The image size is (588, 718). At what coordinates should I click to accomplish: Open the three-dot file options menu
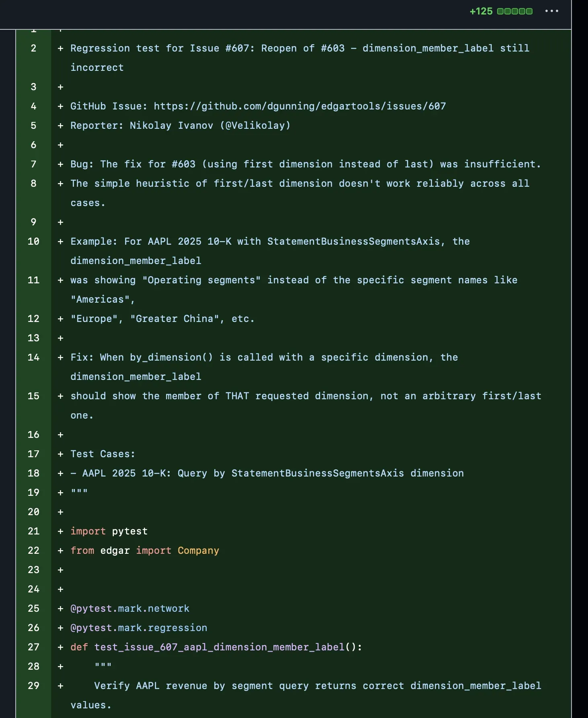coord(551,11)
